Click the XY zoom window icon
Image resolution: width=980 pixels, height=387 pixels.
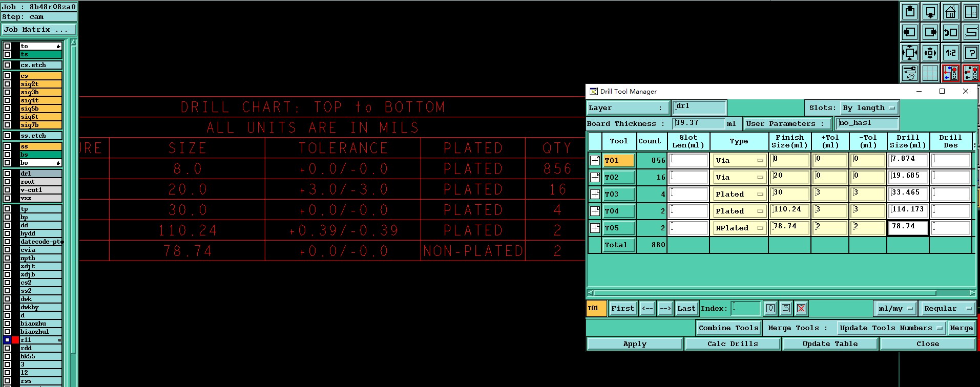(971, 11)
